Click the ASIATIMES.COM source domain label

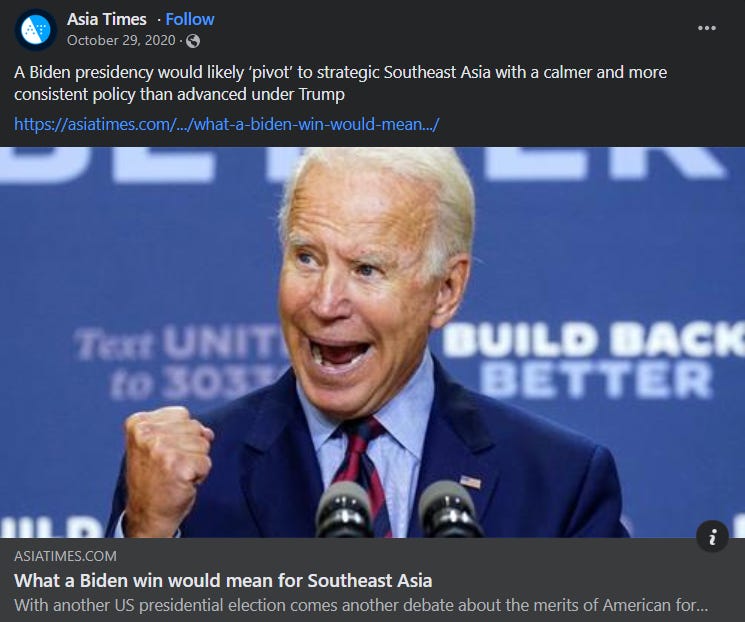65,556
